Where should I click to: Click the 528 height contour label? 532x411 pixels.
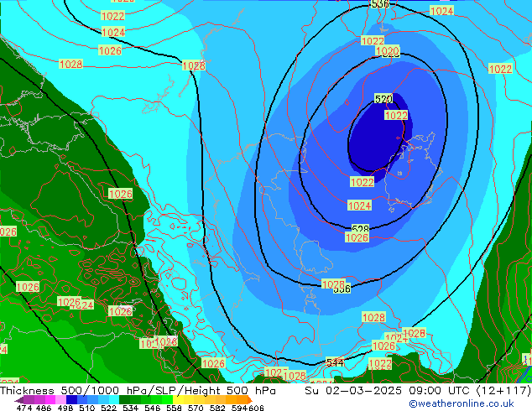pyautogui.click(x=360, y=229)
